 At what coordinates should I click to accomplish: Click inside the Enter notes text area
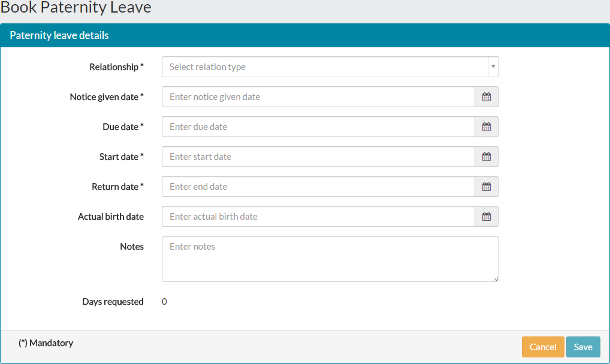click(x=330, y=259)
